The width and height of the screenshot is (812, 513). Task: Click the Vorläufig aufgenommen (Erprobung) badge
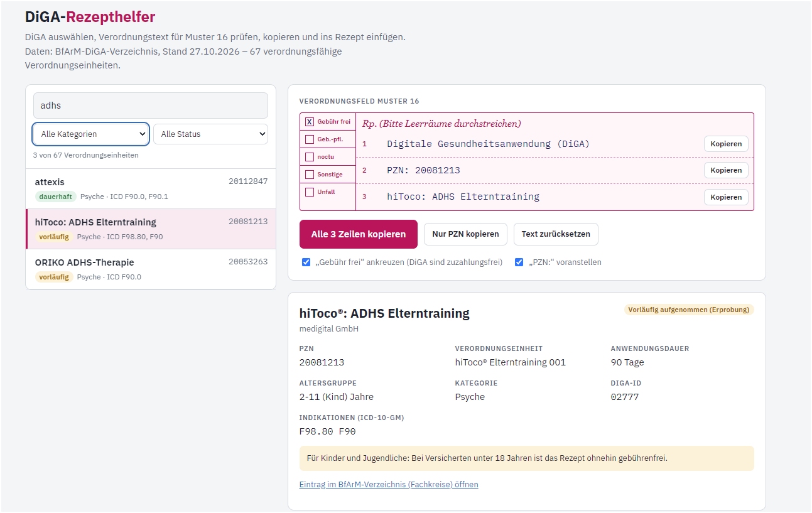click(689, 310)
